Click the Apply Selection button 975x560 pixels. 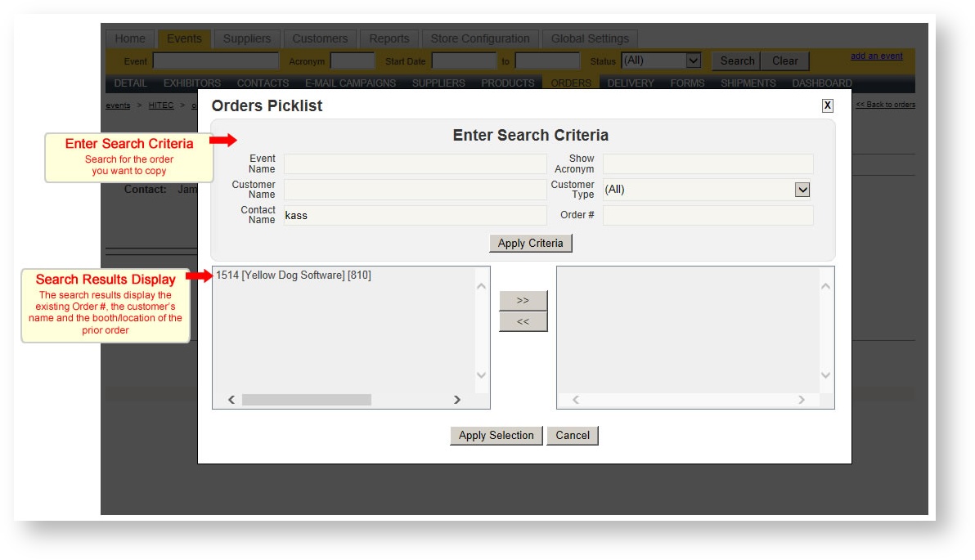pos(496,436)
